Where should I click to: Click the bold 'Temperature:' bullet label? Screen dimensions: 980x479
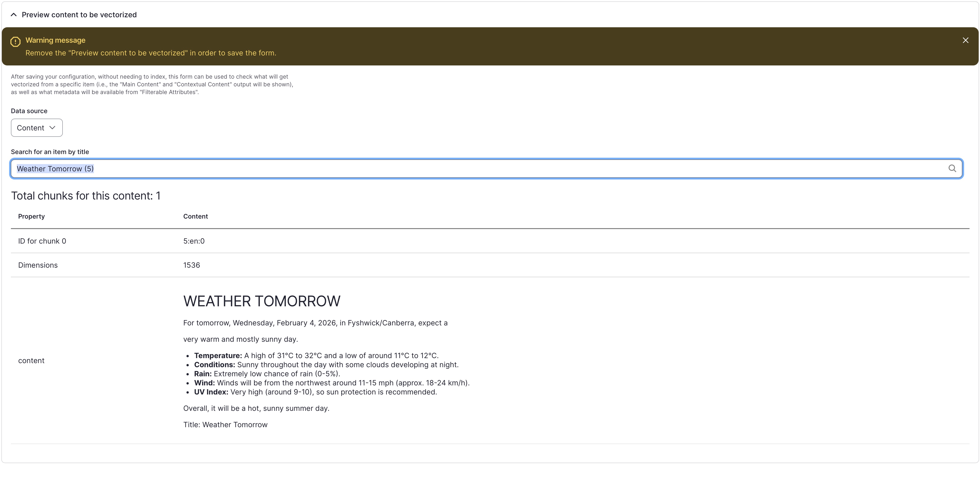[x=218, y=355]
